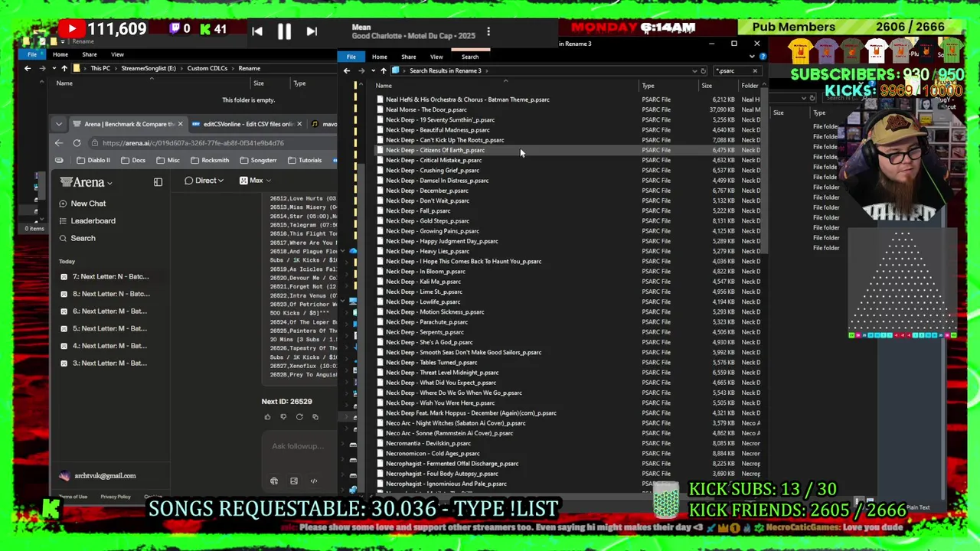Open the Max model dropdown
The image size is (980, 551).
point(255,181)
